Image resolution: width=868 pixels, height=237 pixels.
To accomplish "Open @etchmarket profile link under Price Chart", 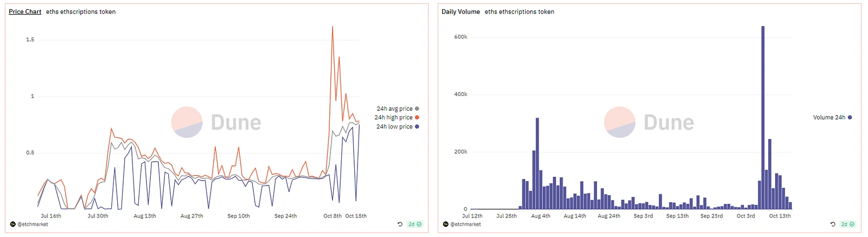I will pyautogui.click(x=33, y=224).
